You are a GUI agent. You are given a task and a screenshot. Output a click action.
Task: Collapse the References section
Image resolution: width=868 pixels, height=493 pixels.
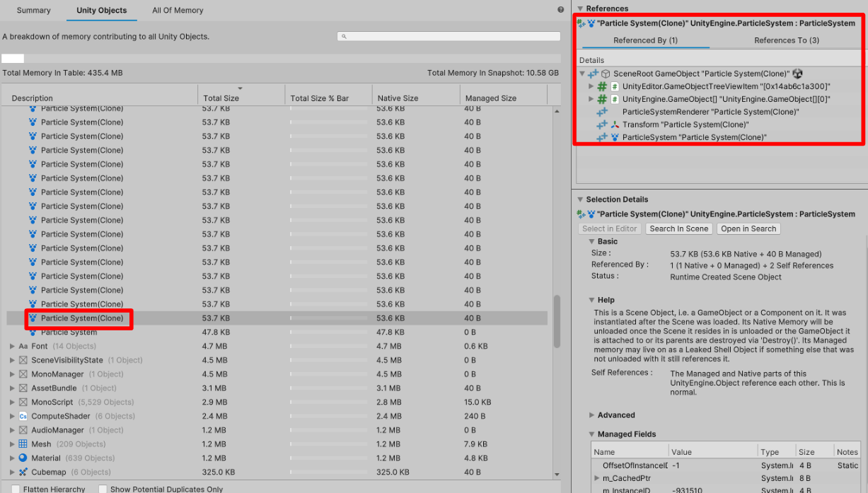coord(580,8)
